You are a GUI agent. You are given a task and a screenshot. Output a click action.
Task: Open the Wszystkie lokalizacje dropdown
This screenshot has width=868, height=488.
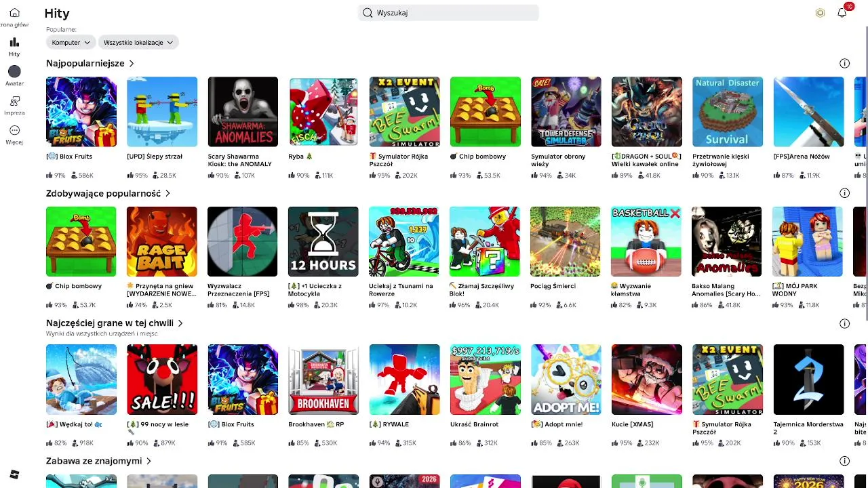pos(138,42)
